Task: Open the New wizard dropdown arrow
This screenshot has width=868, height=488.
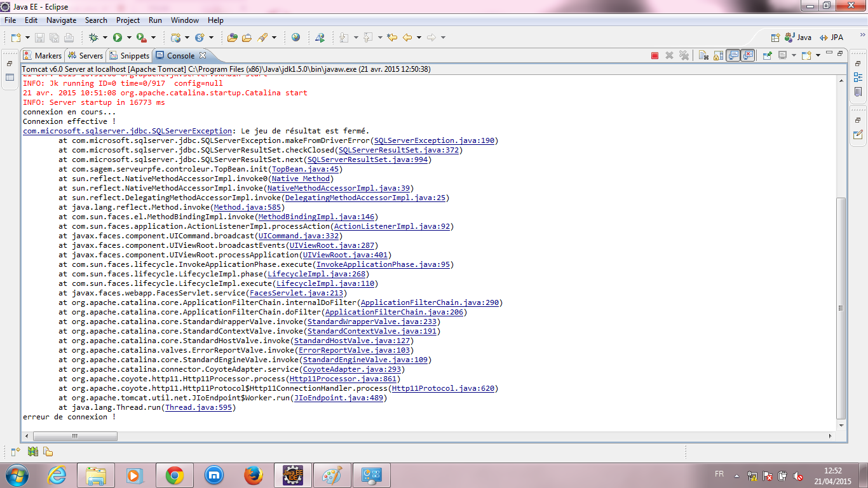Action: [x=26, y=37]
